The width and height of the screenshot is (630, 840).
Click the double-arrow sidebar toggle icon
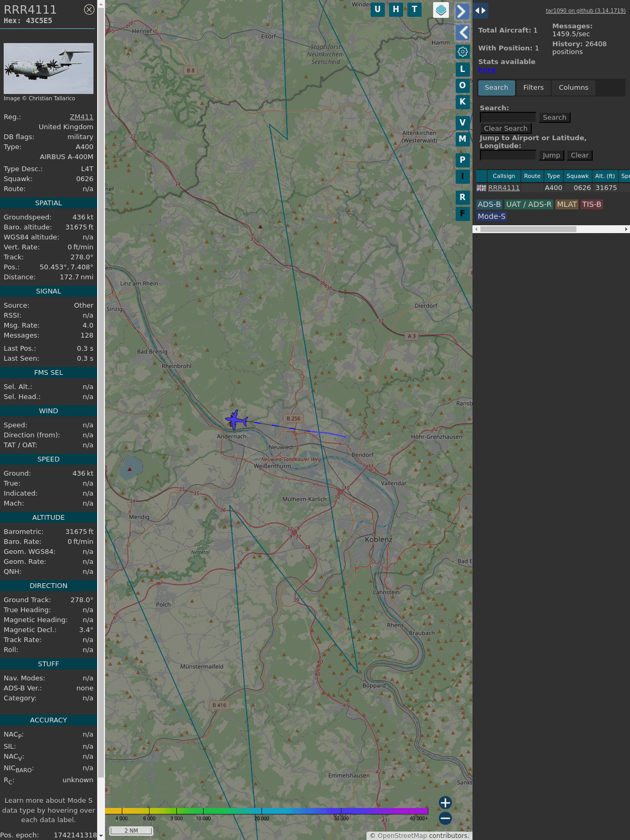coord(480,10)
